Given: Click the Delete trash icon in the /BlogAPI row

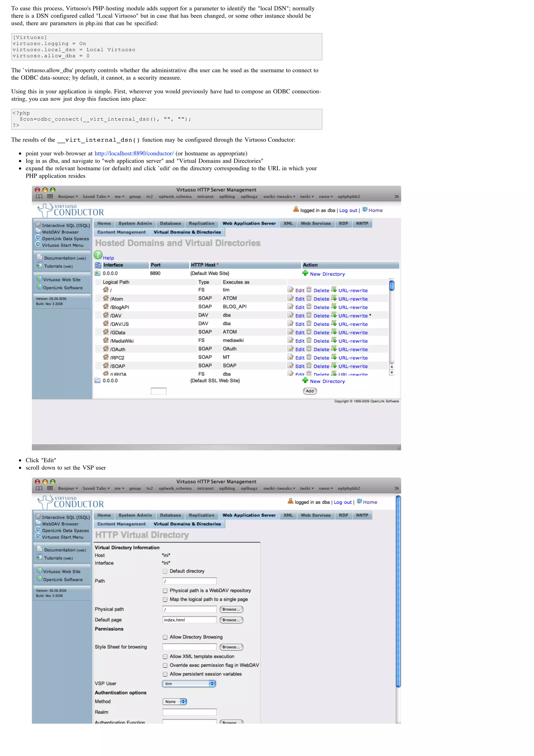Looking at the screenshot, I should pyautogui.click(x=309, y=307).
